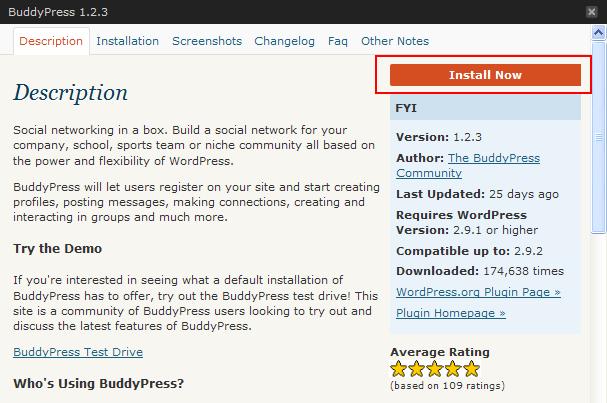607x403 pixels.
Task: Rate with the first star
Action: point(399,369)
